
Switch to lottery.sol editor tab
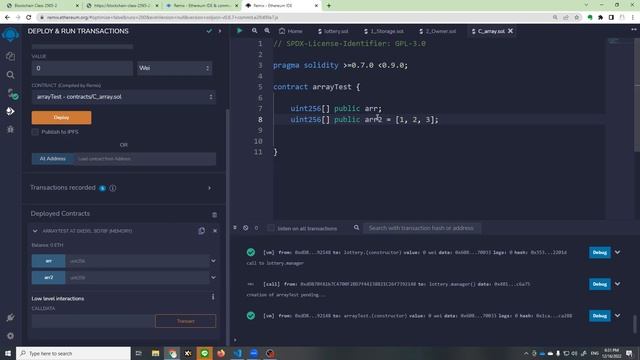333,31
